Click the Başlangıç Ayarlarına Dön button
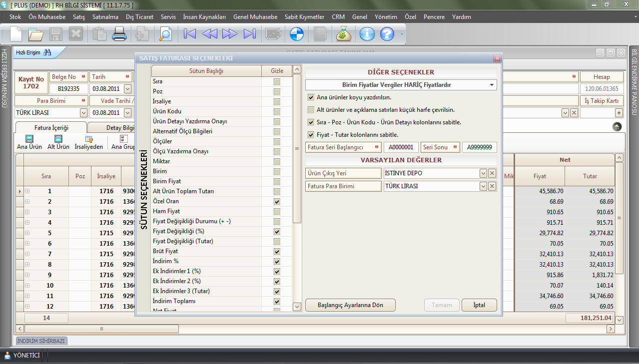The height and width of the screenshot is (364, 639). [x=350, y=305]
